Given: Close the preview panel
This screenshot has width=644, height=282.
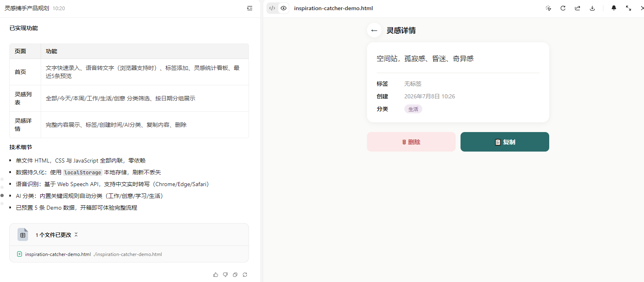Looking at the screenshot, I should click(x=642, y=8).
